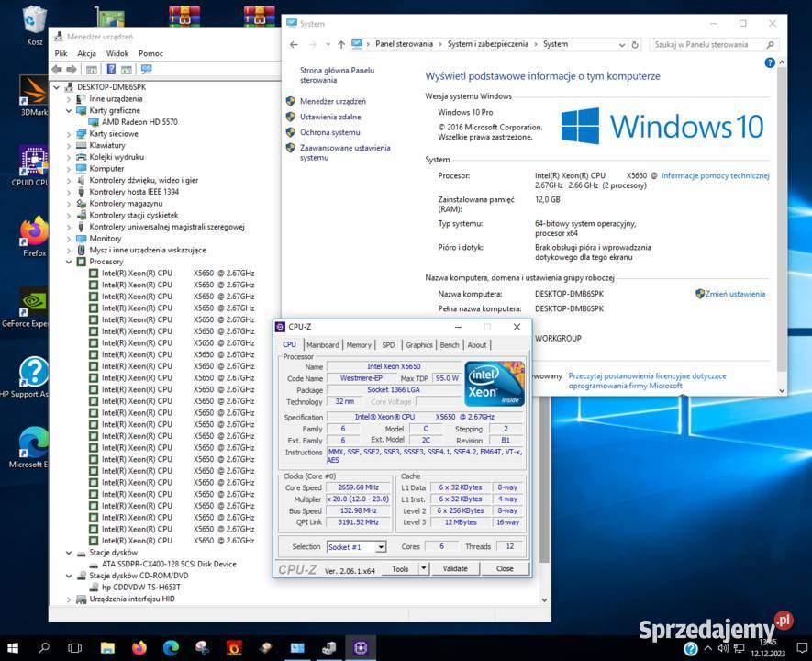Click the volume icon in system tray
The width and height of the screenshot is (812, 661).
tap(723, 648)
